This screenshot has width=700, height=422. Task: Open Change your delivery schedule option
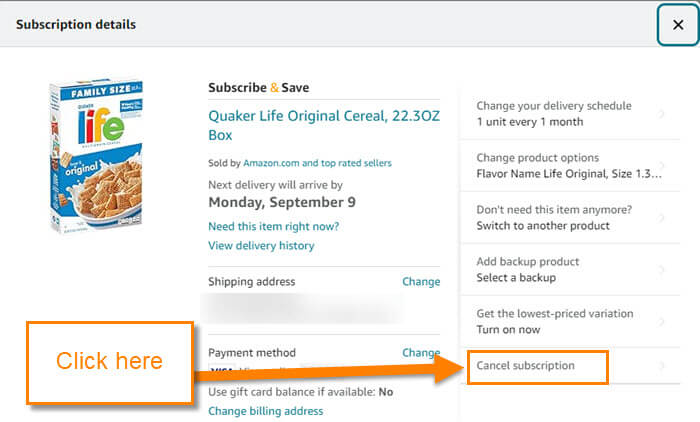pyautogui.click(x=570, y=114)
